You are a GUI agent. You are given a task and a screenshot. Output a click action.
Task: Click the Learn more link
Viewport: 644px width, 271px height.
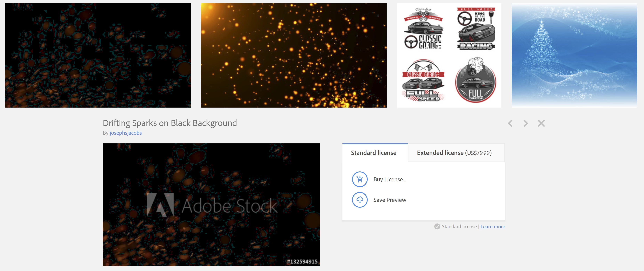[x=492, y=226]
